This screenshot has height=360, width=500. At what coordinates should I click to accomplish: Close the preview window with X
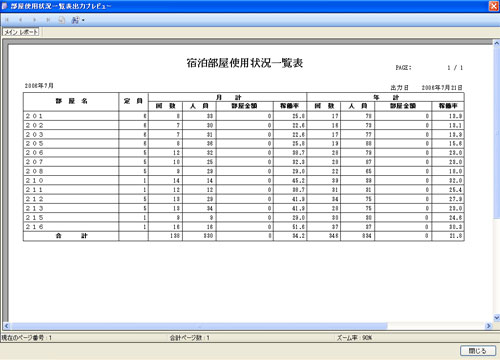coord(494,6)
